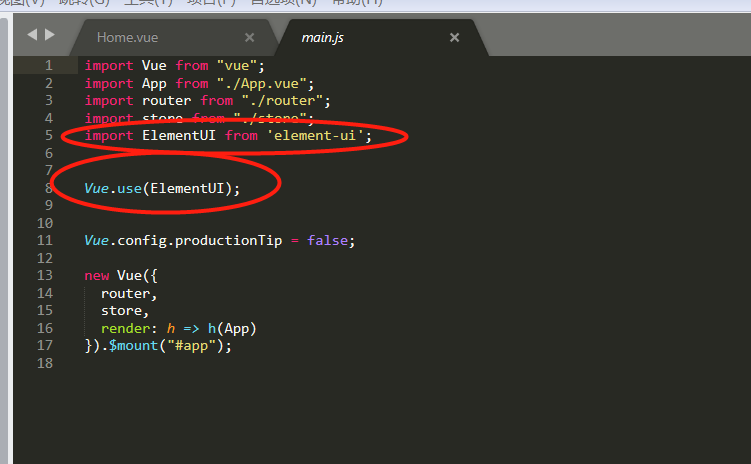
Task: Close the main.js tab
Action: coord(455,37)
